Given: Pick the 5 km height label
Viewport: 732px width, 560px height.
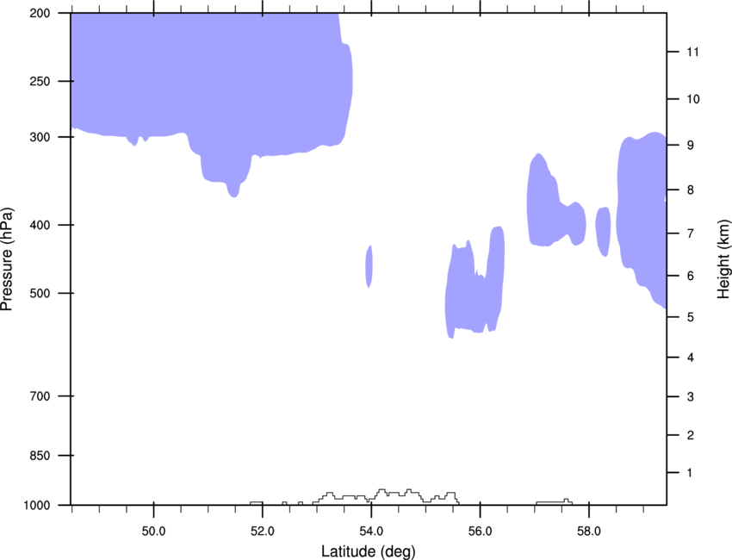Looking at the screenshot, I should click(691, 318).
